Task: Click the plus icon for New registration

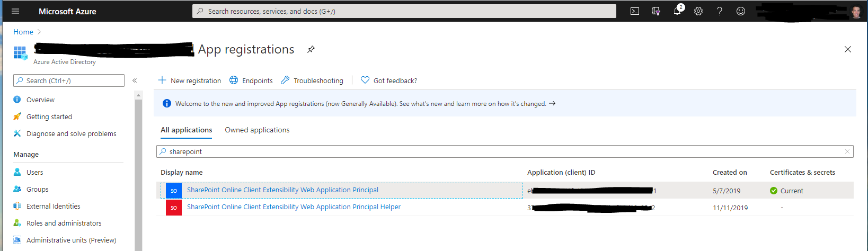Action: (x=162, y=80)
